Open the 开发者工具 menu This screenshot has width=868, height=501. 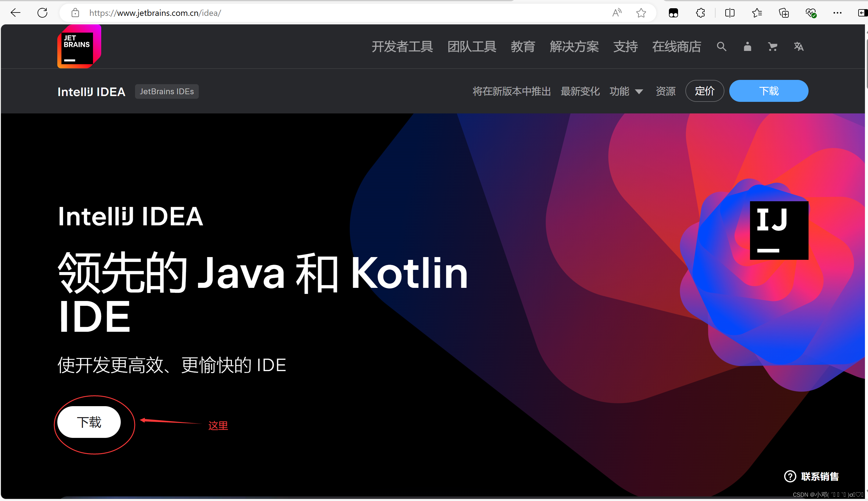click(402, 46)
